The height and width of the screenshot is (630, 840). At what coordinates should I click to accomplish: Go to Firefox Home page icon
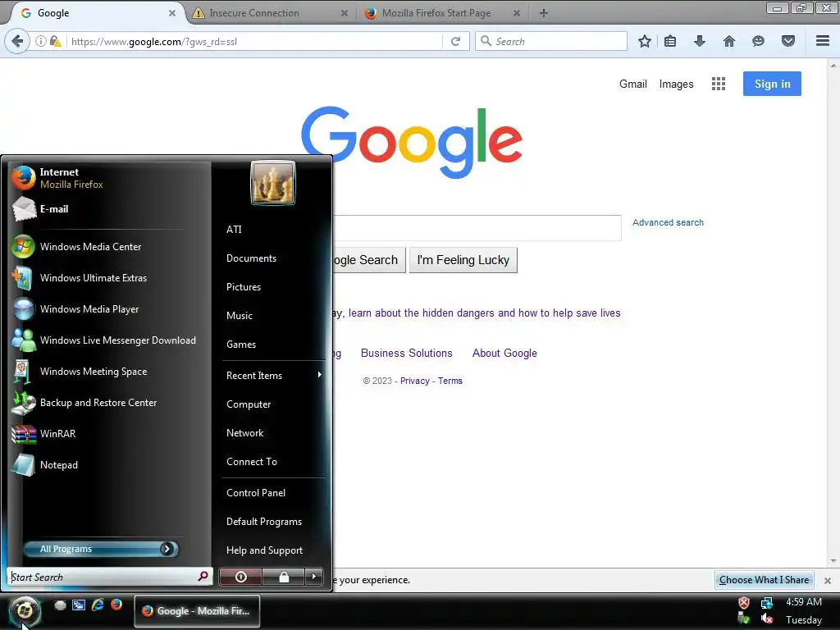click(728, 41)
